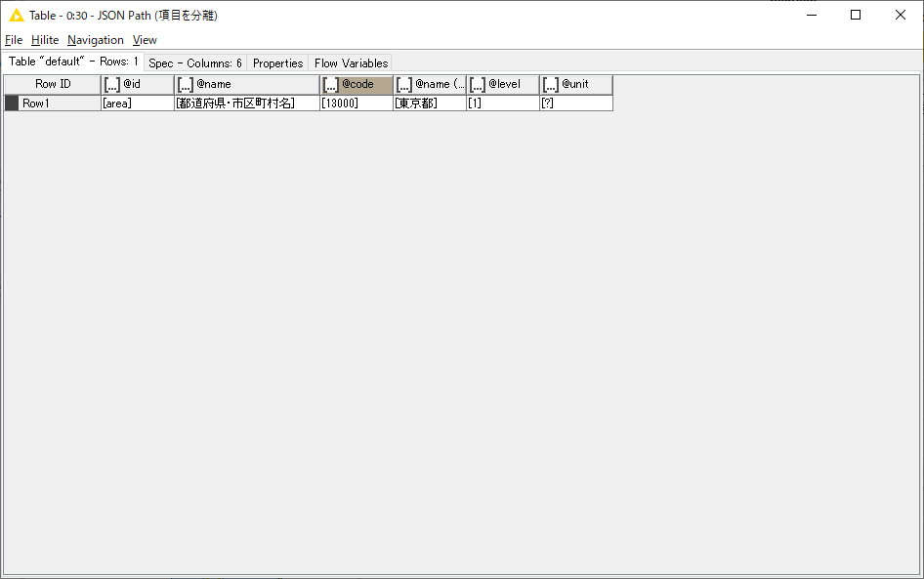Click the Row ID column header
Screen dimensions: 924x579
(53, 84)
